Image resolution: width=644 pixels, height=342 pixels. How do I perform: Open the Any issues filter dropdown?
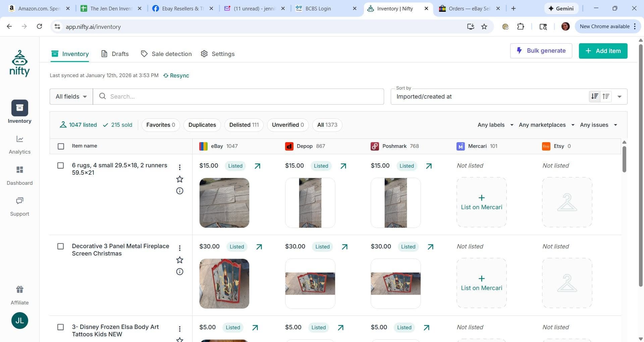(x=599, y=125)
